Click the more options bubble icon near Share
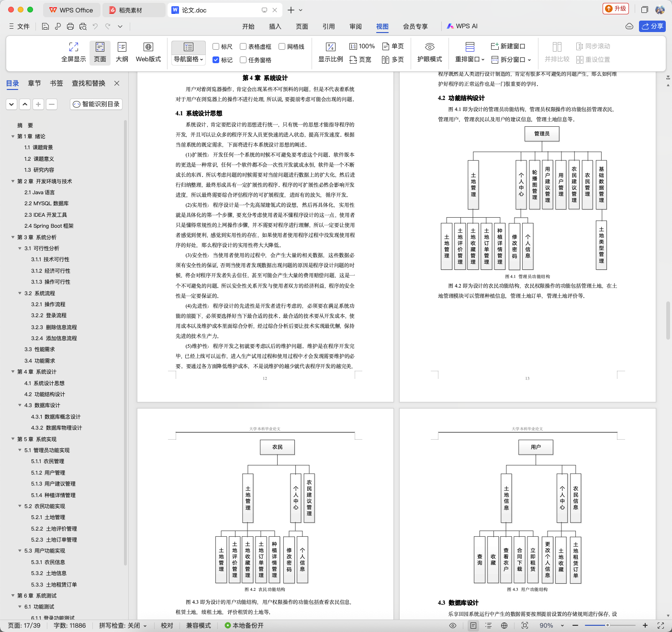Image resolution: width=672 pixels, height=632 pixels. 629,26
